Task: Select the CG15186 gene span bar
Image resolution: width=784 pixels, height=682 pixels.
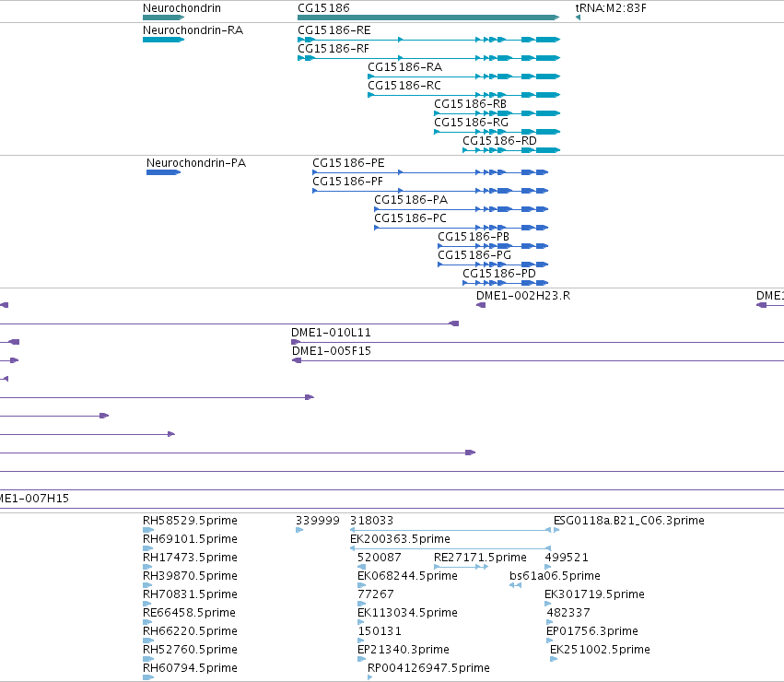Action: [x=428, y=18]
